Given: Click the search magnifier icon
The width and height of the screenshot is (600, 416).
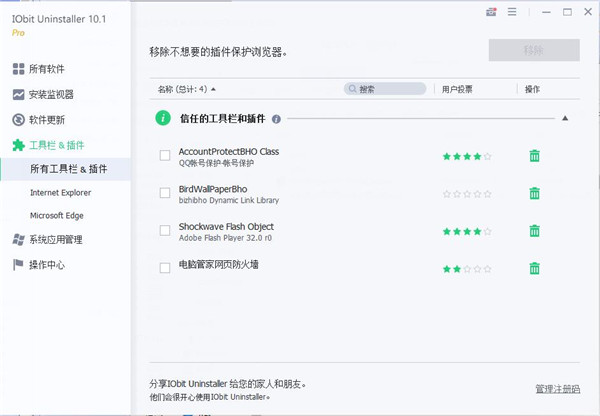Looking at the screenshot, I should 352,89.
